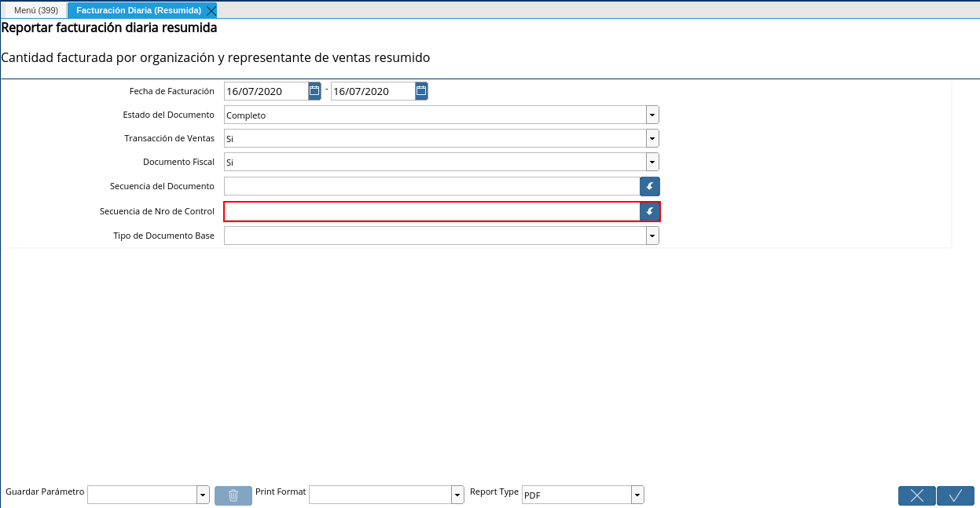Expand Estado del Documento dropdown
The width and height of the screenshot is (980, 508).
click(652, 115)
